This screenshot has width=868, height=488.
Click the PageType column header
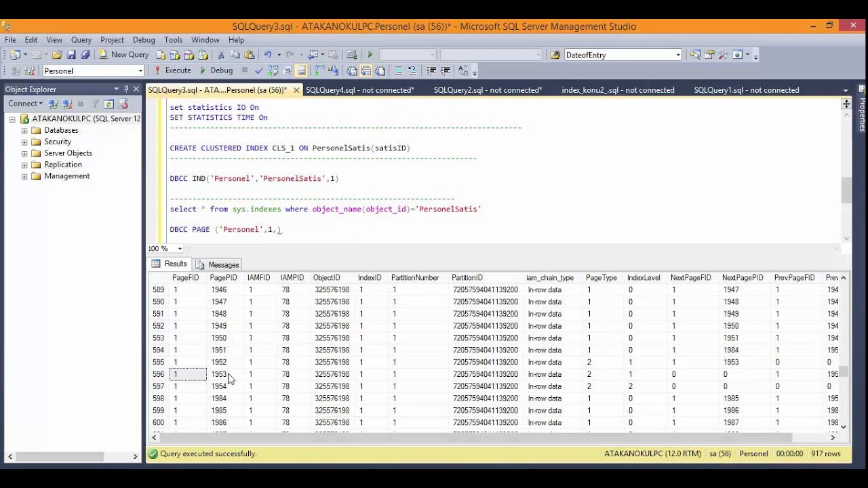[x=601, y=278]
